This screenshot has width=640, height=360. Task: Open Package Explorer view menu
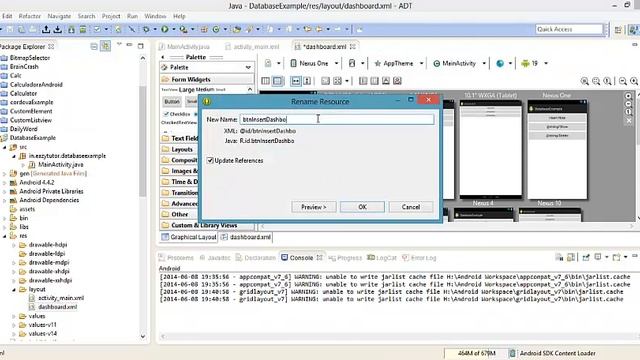[x=119, y=44]
